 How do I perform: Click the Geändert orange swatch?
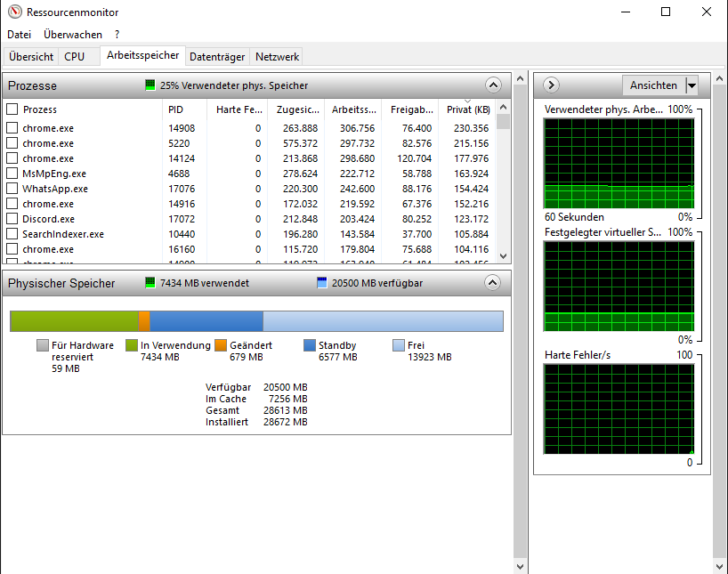(x=221, y=345)
